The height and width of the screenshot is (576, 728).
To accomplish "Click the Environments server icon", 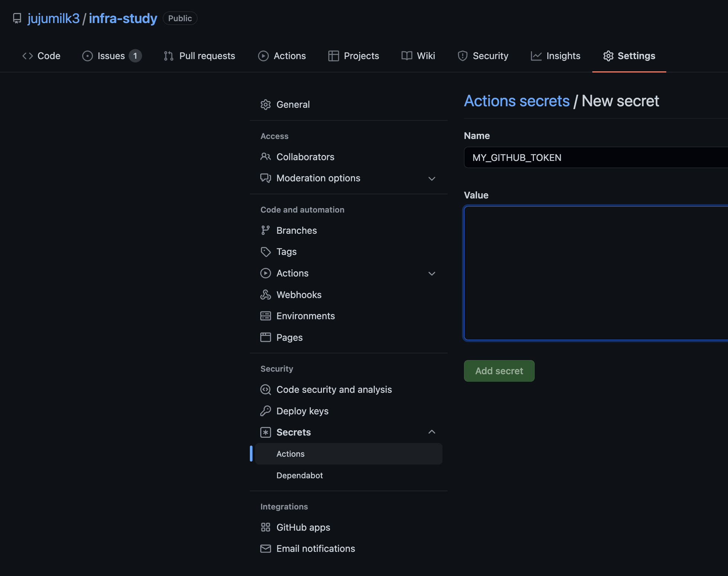I will click(x=265, y=316).
